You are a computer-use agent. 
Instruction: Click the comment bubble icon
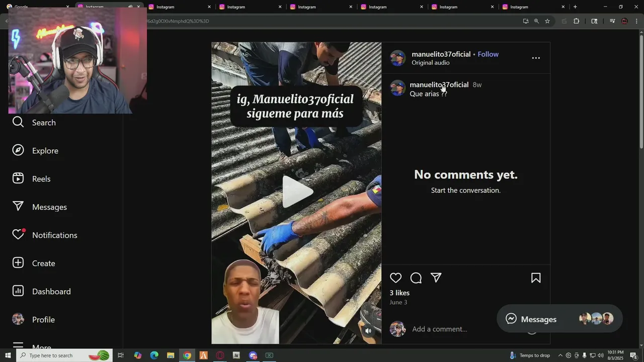[x=416, y=278]
